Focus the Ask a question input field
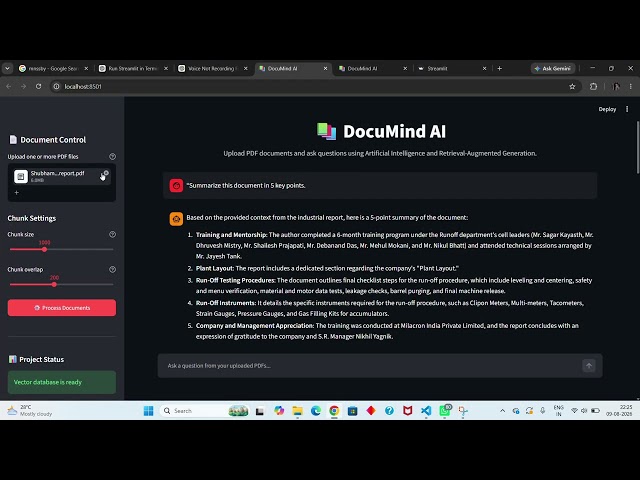 tap(369, 366)
